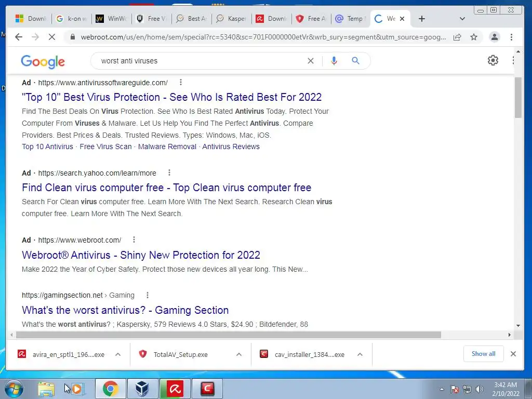The width and height of the screenshot is (532, 399).
Task: Follow the Malware Removal sitelink
Action: pyautogui.click(x=167, y=147)
